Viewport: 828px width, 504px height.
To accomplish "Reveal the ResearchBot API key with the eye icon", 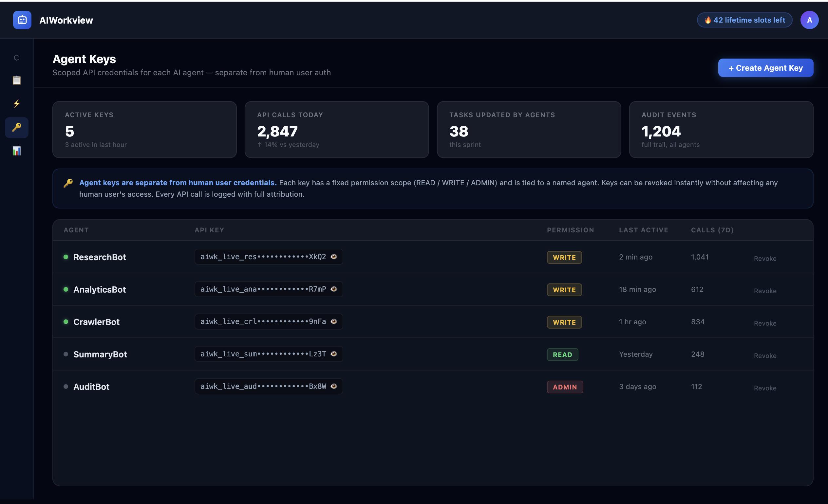I will tap(334, 257).
